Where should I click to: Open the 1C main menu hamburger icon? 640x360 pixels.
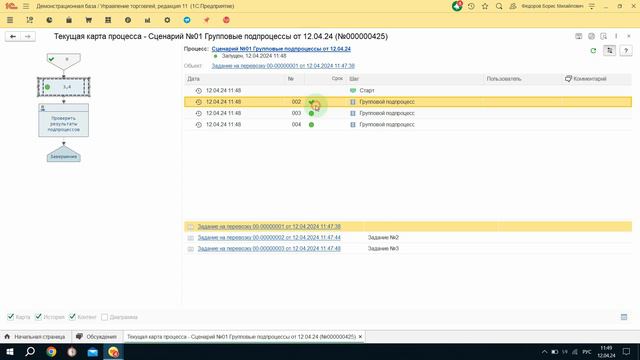(x=26, y=6)
